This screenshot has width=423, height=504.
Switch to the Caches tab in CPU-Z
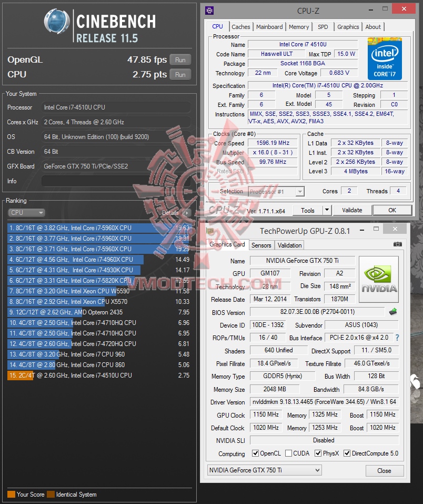[240, 27]
